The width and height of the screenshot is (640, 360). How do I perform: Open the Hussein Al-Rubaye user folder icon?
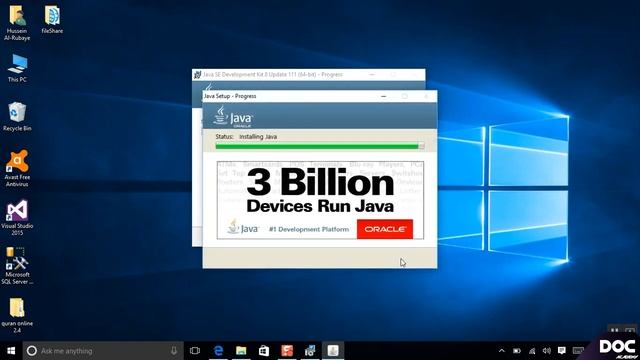pyautogui.click(x=17, y=23)
